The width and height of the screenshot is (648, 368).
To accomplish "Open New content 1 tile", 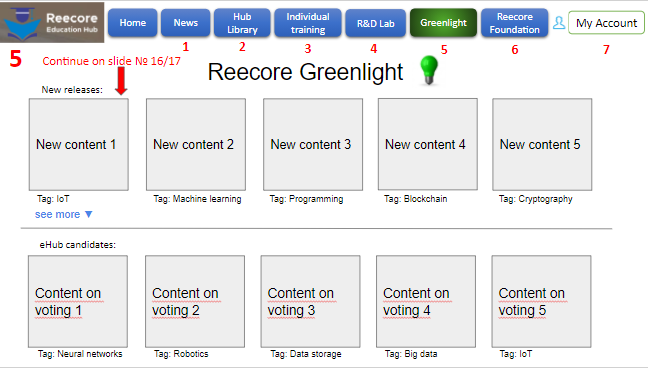I will pos(79,144).
